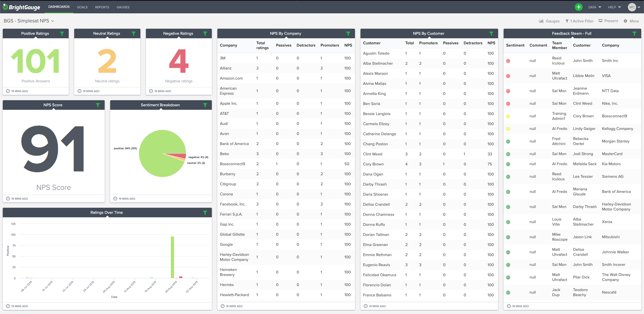Click the Gauges button label
The image size is (644, 314).
coord(553,21)
